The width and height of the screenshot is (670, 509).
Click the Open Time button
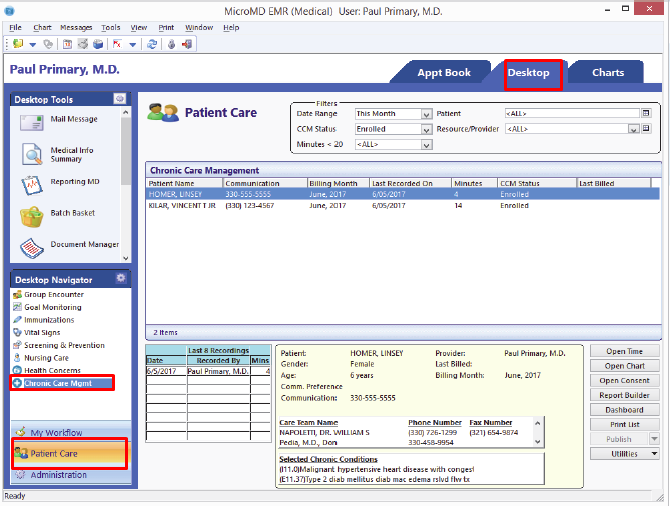(624, 351)
